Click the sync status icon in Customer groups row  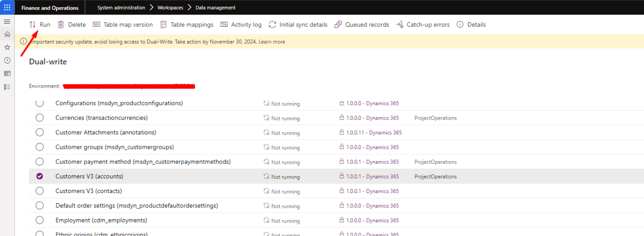[266, 147]
